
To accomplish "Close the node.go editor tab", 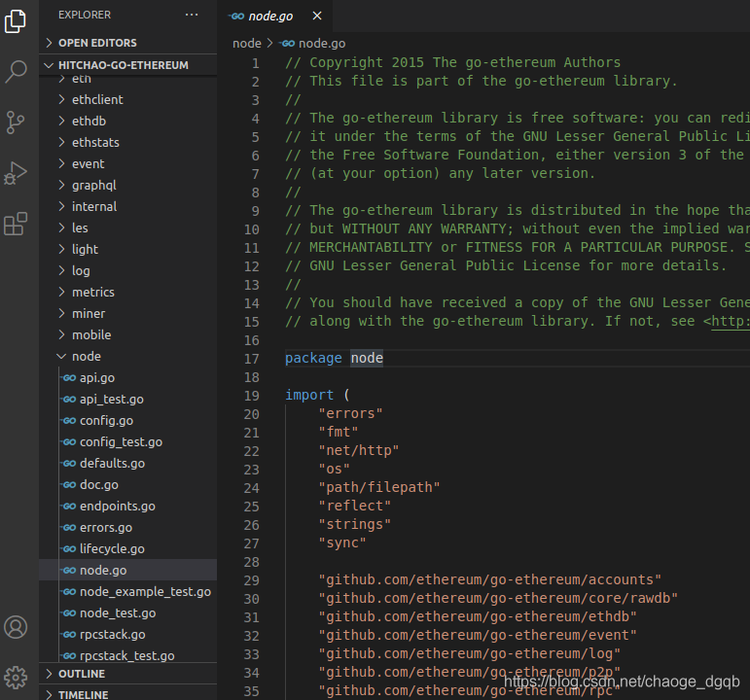I will pos(317,16).
